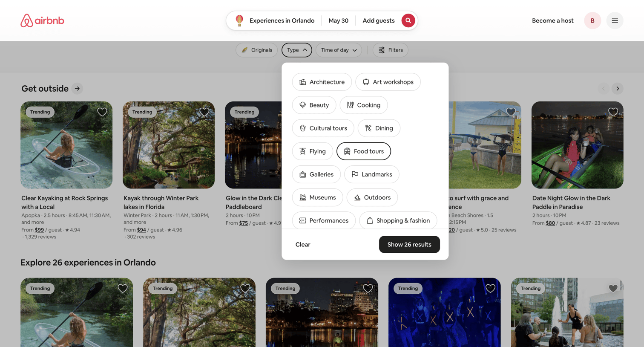Image resolution: width=644 pixels, height=347 pixels.
Task: Click Become a host link
Action: pos(552,20)
